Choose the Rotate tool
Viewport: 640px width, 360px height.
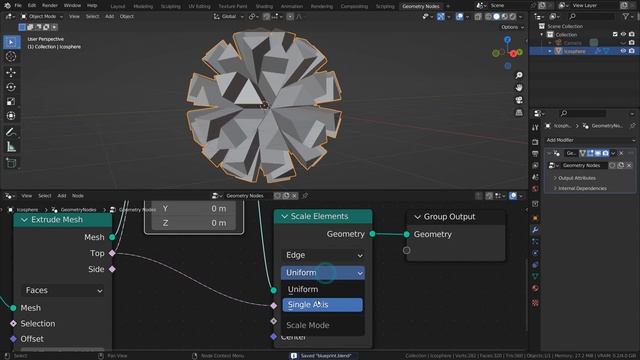pyautogui.click(x=11, y=87)
